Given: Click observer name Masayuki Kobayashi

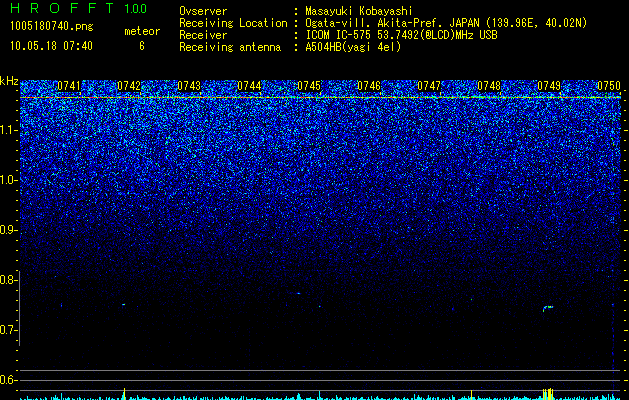Looking at the screenshot, I should pyautogui.click(x=359, y=11).
